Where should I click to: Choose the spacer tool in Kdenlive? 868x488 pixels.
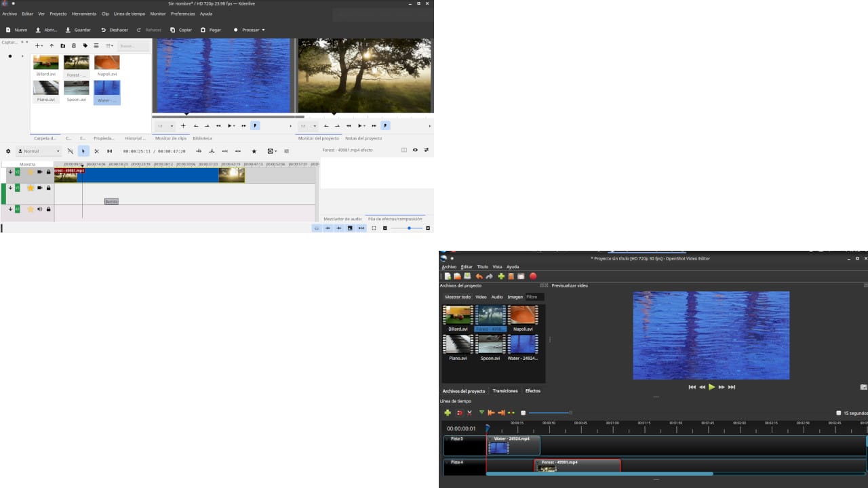point(109,151)
